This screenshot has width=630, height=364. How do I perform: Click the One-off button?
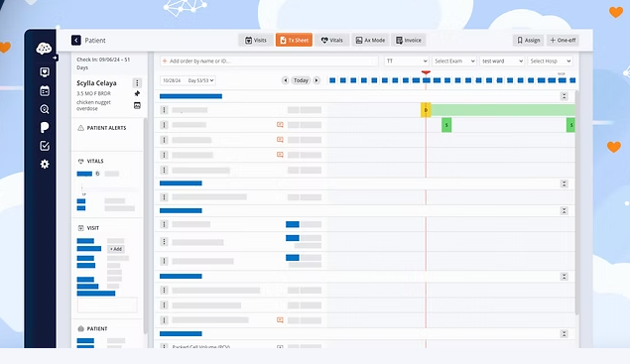click(x=563, y=41)
